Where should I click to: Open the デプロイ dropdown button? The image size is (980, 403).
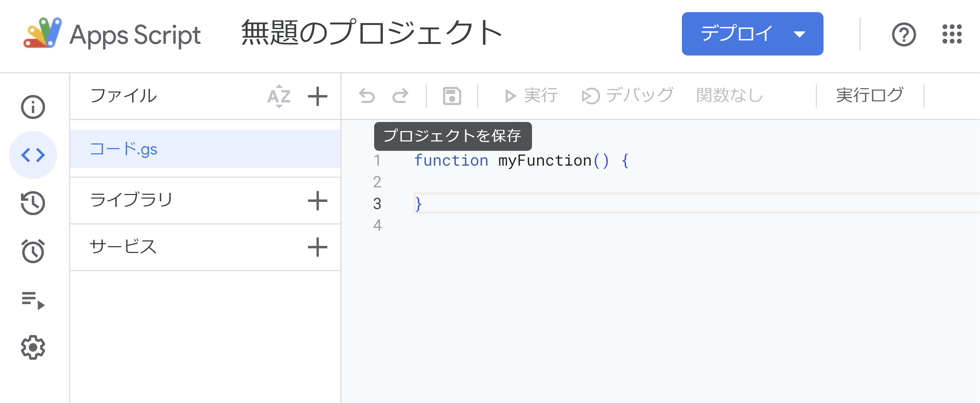[752, 34]
